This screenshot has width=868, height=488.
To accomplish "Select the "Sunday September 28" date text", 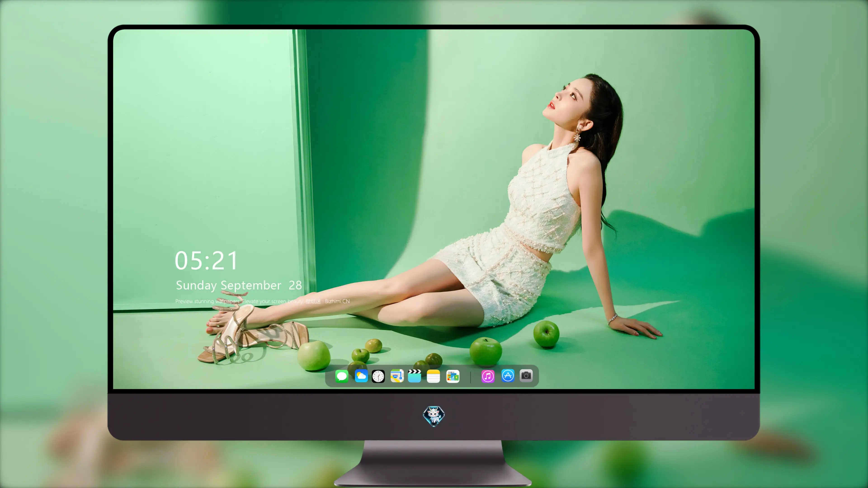I will 238,285.
